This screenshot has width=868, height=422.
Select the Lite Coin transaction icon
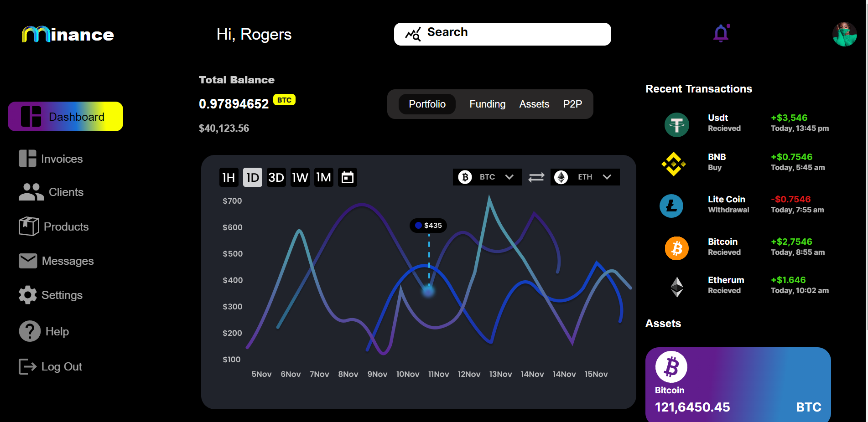[x=671, y=206]
